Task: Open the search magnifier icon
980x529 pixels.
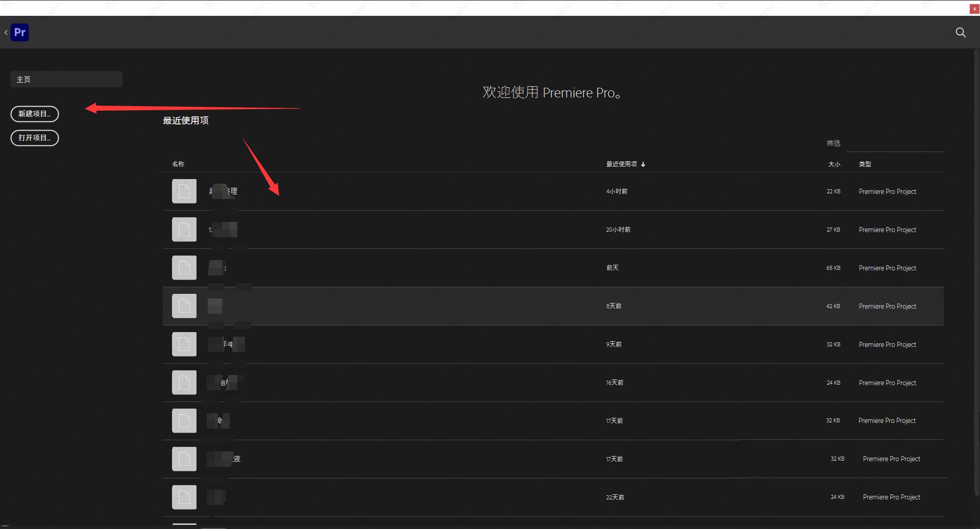Action: coord(961,33)
